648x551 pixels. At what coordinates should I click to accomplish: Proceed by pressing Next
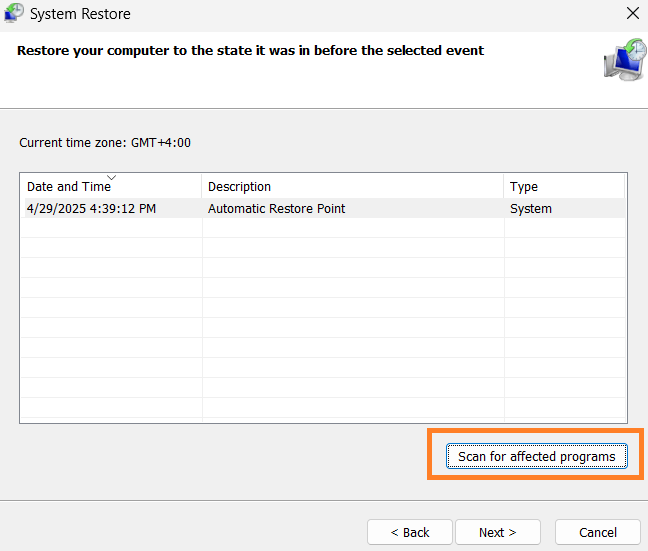point(497,532)
